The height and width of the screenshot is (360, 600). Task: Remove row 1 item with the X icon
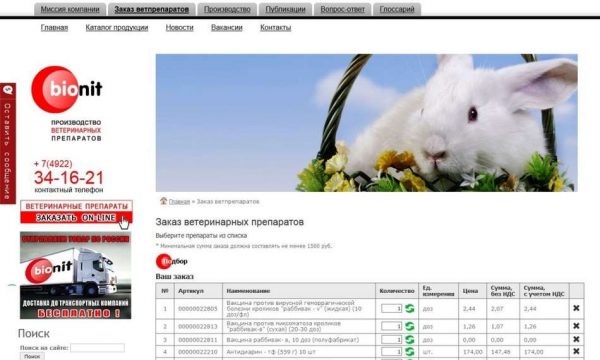pyautogui.click(x=576, y=308)
